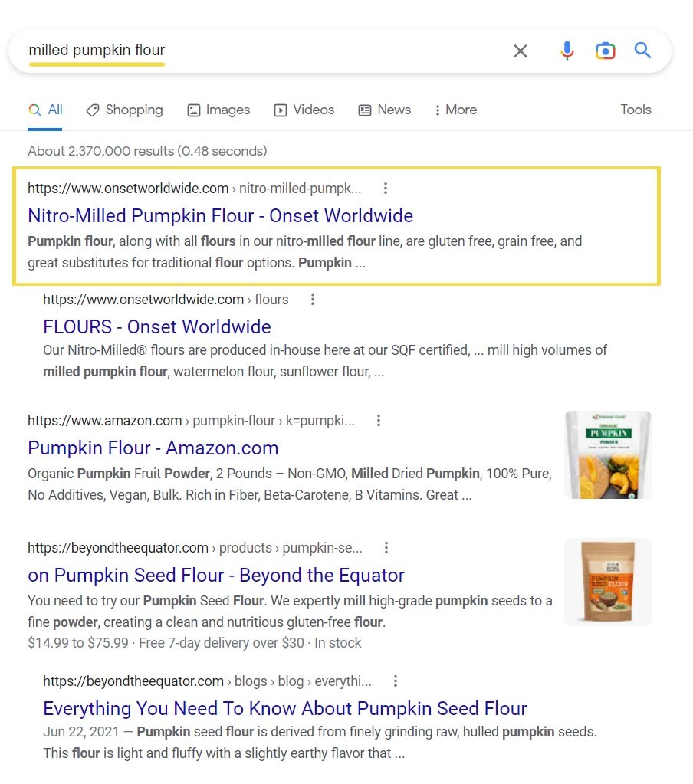Switch to the Shopping tab

(x=124, y=110)
